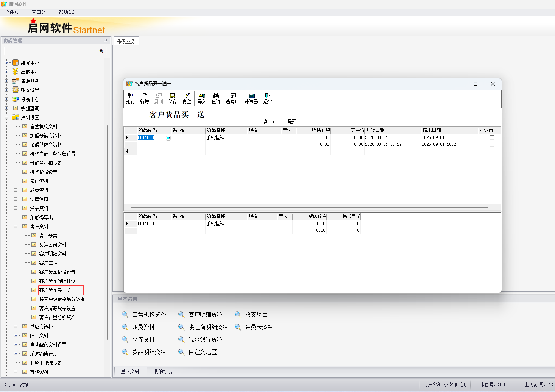Select 按客户设置货品分类折扣 tree item
This screenshot has height=392, width=555.
click(64, 299)
